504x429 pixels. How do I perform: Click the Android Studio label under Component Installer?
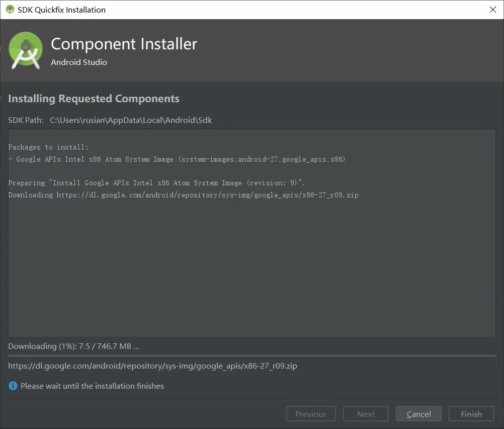tap(78, 62)
